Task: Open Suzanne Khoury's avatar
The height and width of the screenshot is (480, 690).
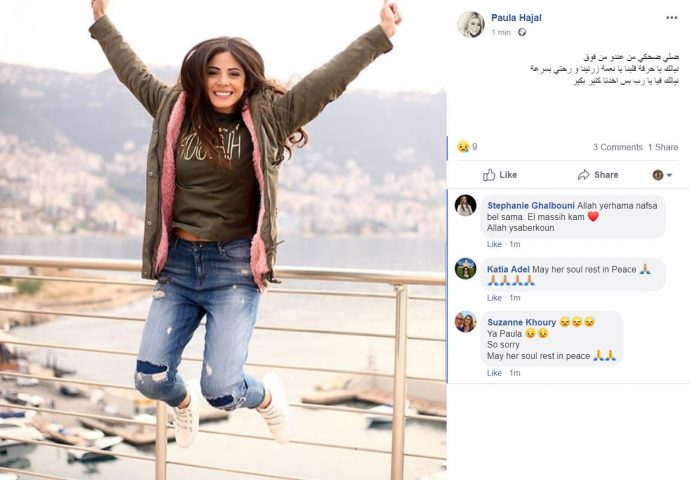Action: pyautogui.click(x=466, y=322)
